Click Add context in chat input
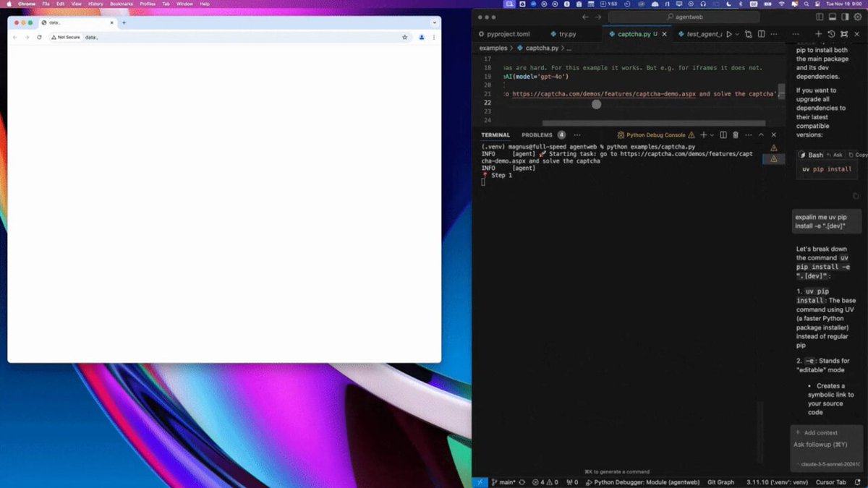The image size is (868, 488). tap(817, 432)
